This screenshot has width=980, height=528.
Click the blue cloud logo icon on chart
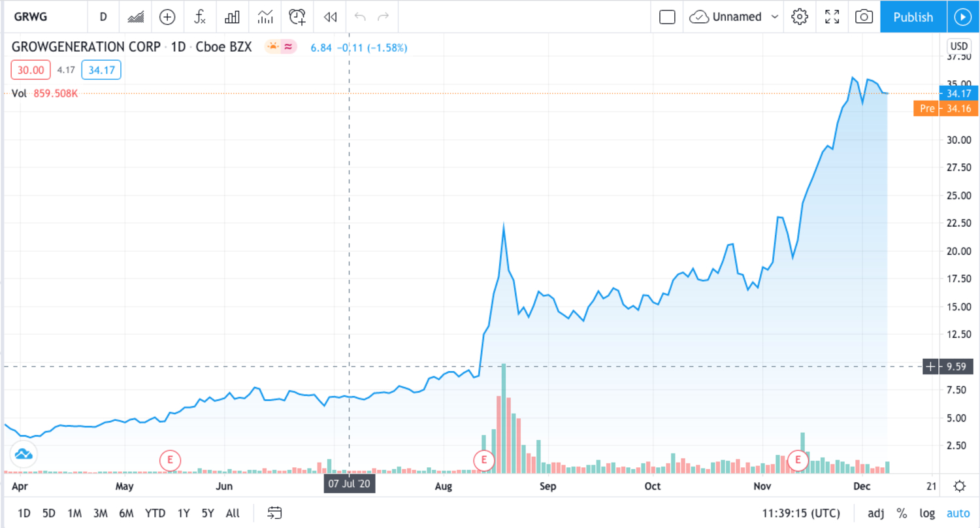pos(22,454)
